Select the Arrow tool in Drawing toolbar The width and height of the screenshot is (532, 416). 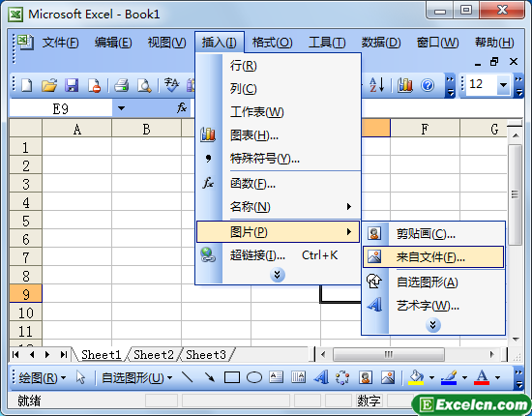pos(209,377)
